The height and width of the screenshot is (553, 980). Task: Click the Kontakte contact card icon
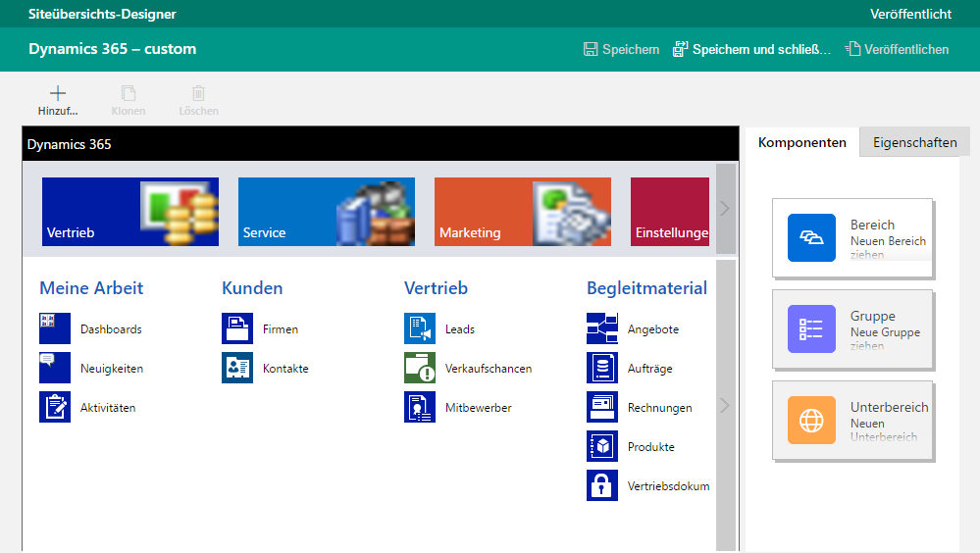(x=237, y=368)
